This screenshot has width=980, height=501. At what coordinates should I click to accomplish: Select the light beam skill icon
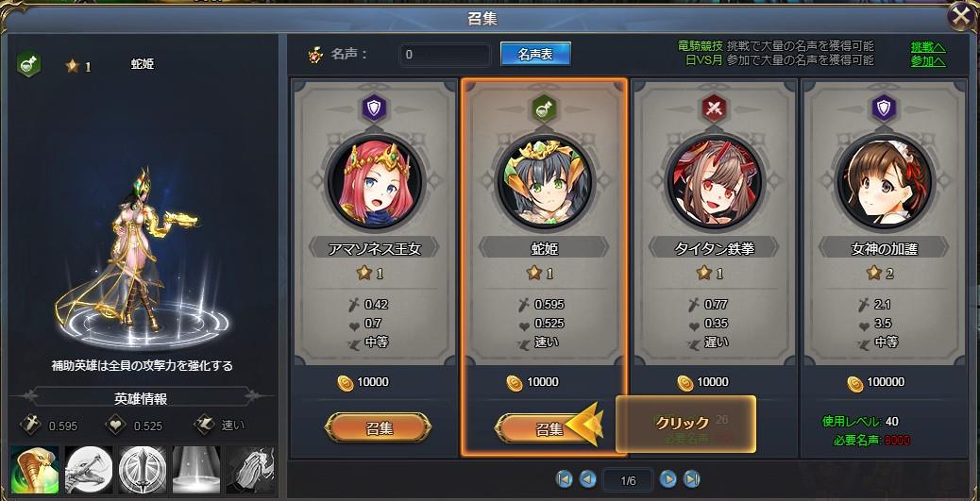coord(196,470)
